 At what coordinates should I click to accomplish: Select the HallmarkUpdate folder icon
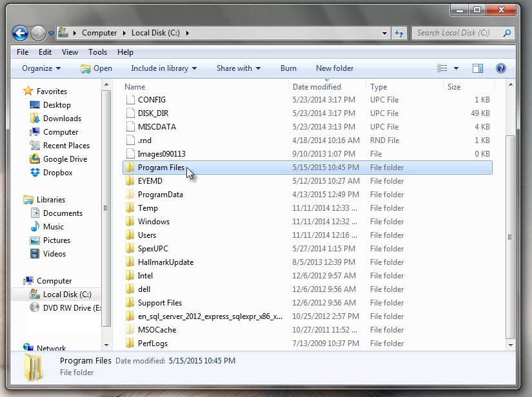pyautogui.click(x=130, y=262)
